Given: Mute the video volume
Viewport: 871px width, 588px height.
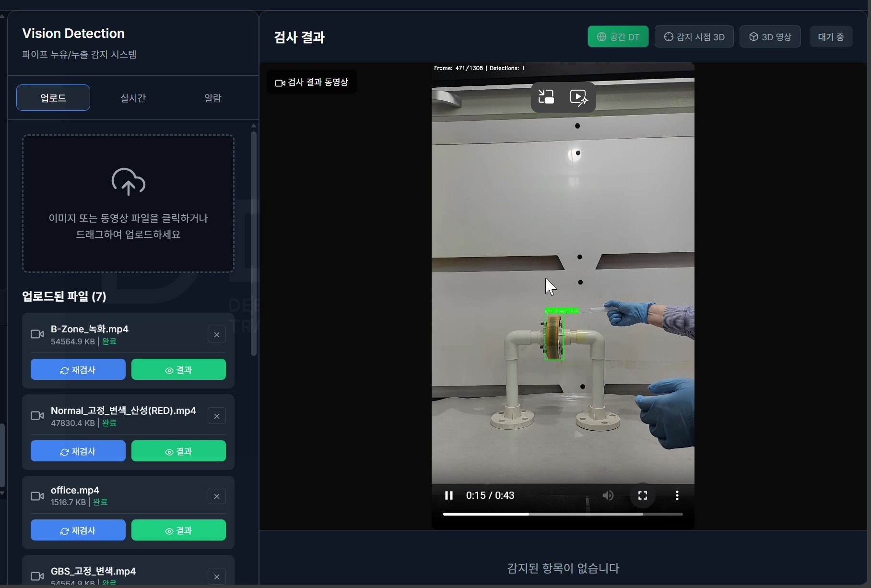Looking at the screenshot, I should [608, 495].
